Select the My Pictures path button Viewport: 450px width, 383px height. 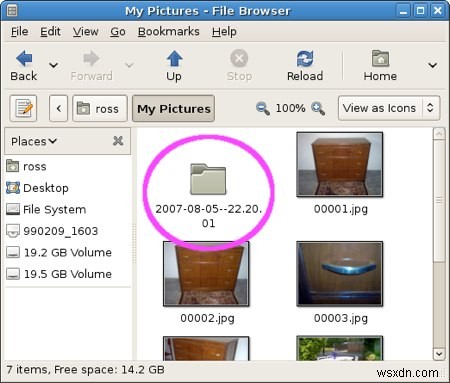(173, 108)
